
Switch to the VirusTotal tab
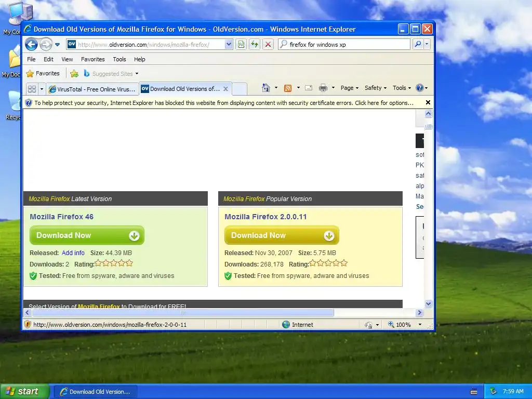(92, 89)
